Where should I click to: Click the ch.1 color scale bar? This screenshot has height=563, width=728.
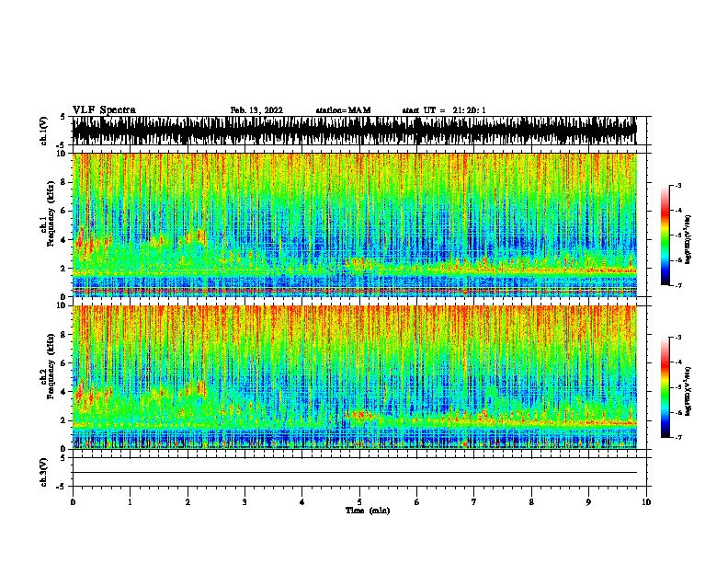665,236
